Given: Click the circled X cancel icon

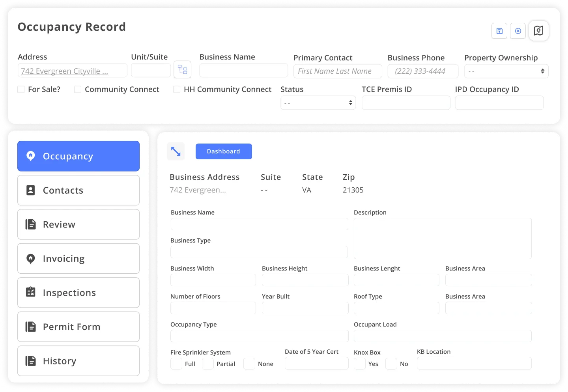Looking at the screenshot, I should 518,31.
